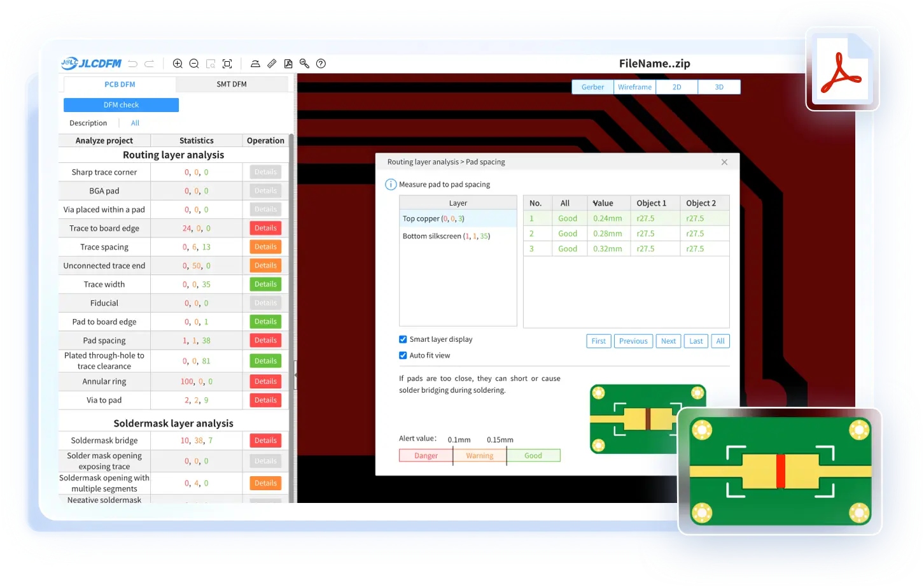This screenshot has width=924, height=587.
Task: Select result row 3 with 0.32mm
Action: pyautogui.click(x=626, y=249)
